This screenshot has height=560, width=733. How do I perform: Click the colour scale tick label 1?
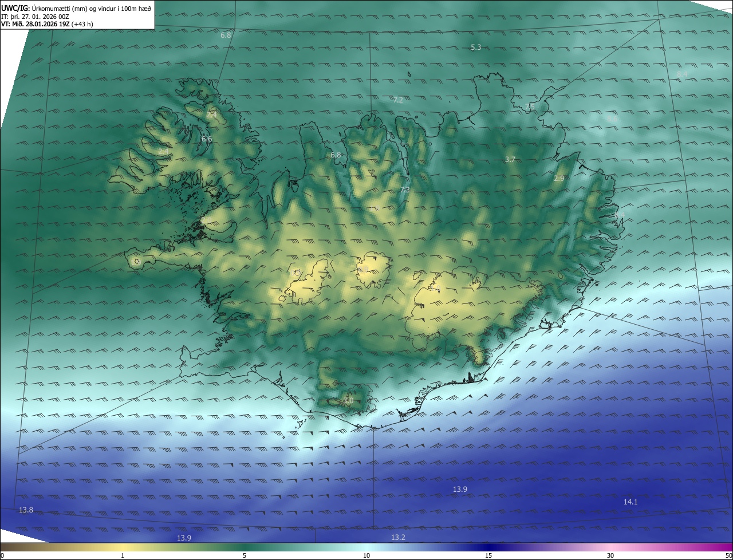pyautogui.click(x=123, y=556)
